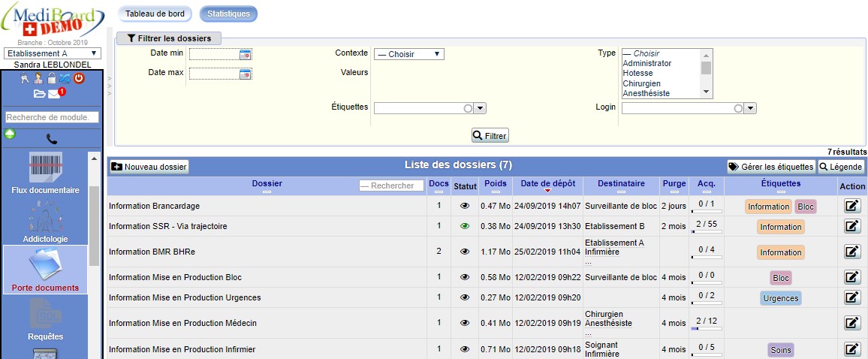Toggle green eye status for Information SSR
The image size is (868, 359).
pyautogui.click(x=464, y=226)
